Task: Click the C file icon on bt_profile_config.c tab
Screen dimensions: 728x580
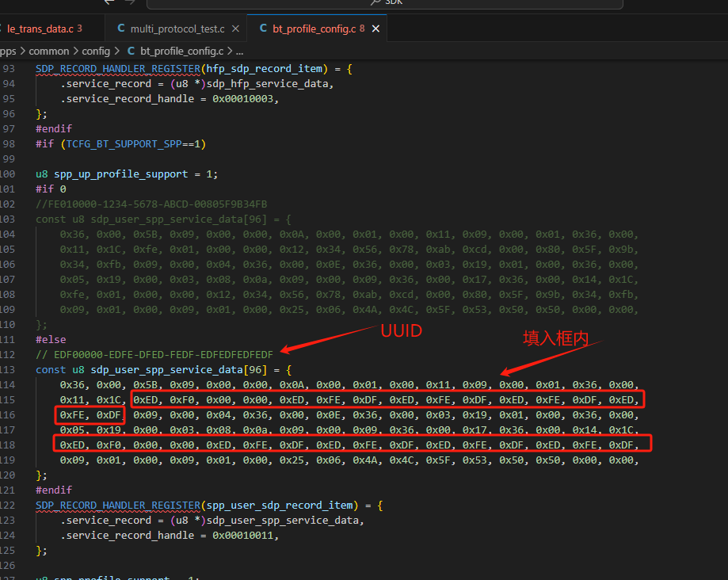Action: point(263,29)
